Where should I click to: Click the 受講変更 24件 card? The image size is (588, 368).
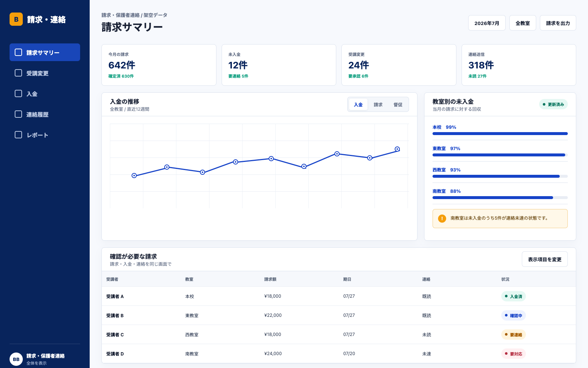click(x=399, y=65)
